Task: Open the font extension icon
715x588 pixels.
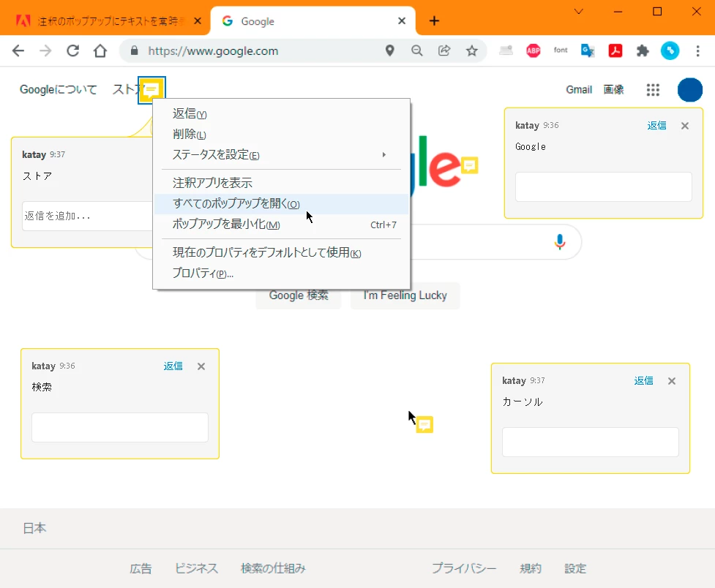Action: point(561,50)
